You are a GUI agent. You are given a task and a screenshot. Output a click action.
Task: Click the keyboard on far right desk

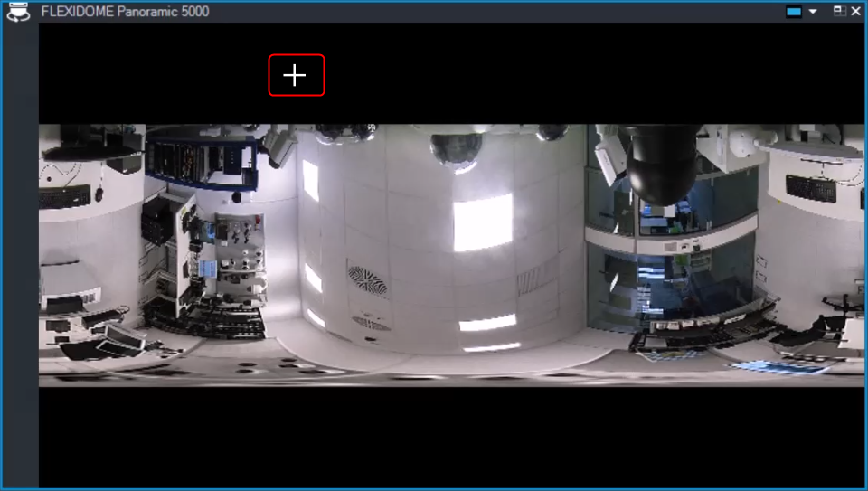click(811, 188)
